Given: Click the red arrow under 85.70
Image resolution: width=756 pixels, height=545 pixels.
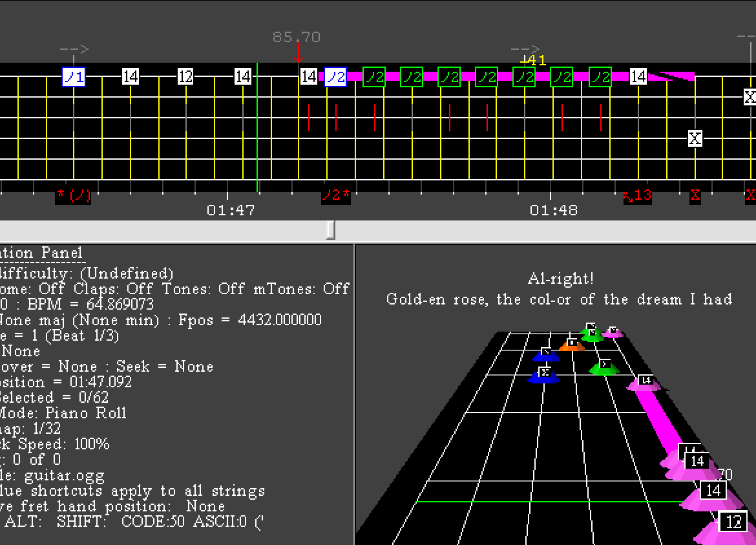Looking at the screenshot, I should [x=299, y=52].
